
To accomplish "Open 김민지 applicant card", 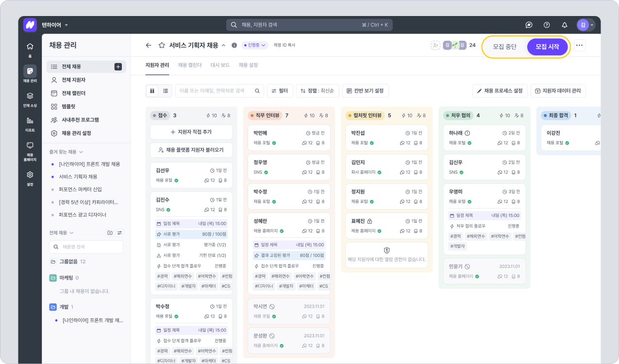I will click(386, 166).
